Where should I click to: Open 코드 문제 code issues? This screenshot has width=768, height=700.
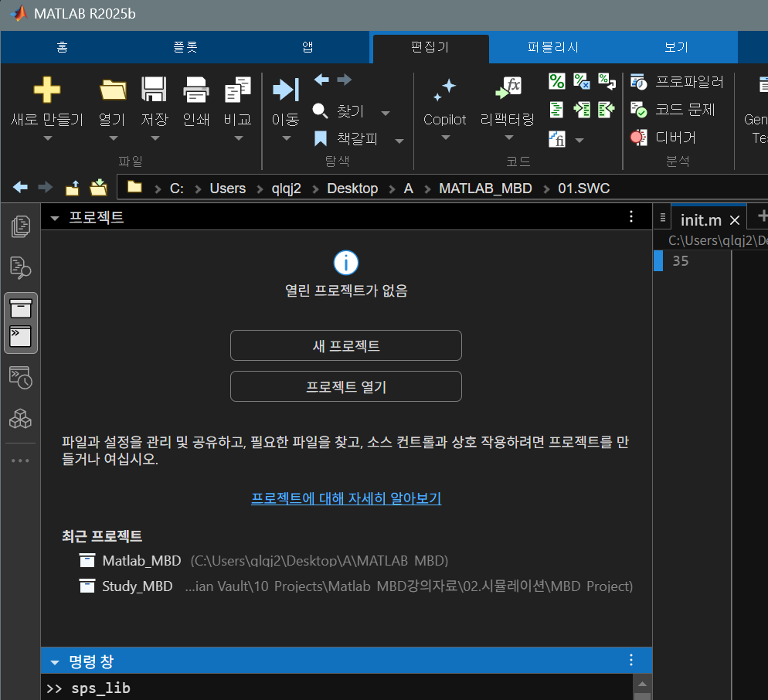tap(672, 109)
